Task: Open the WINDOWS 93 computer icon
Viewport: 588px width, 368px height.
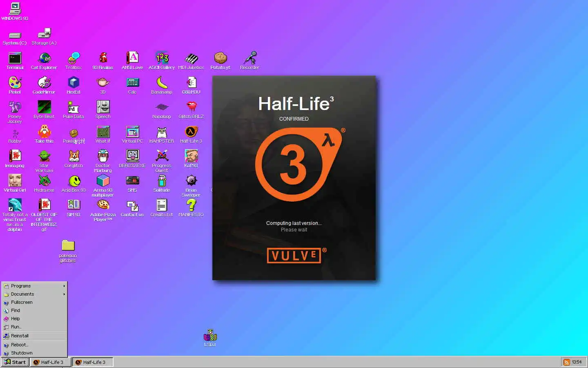Action: [x=15, y=11]
